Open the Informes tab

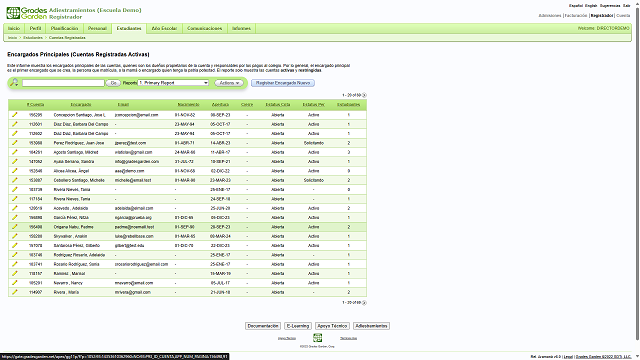pos(241,29)
